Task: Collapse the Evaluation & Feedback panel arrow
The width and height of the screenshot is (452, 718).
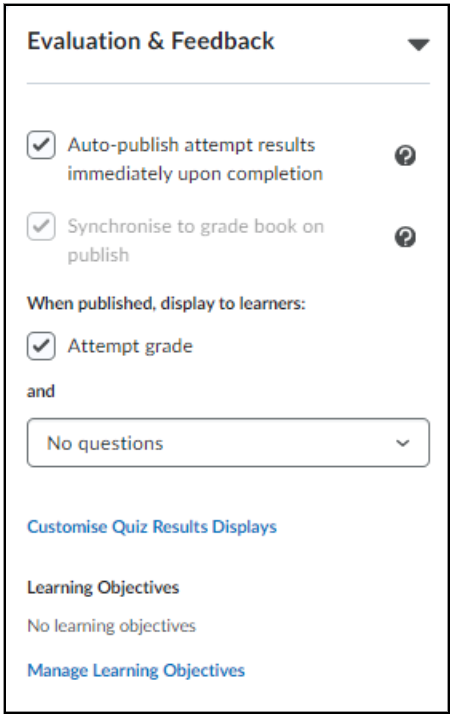Action: (418, 44)
